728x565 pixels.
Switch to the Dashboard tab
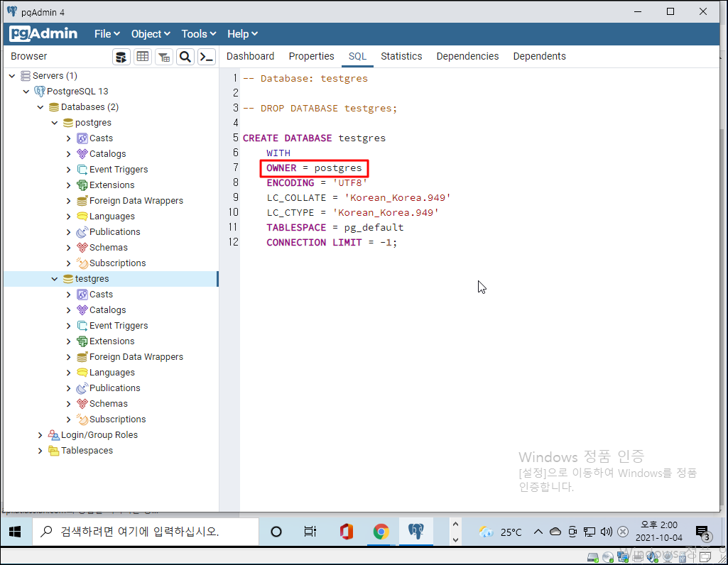(x=250, y=56)
